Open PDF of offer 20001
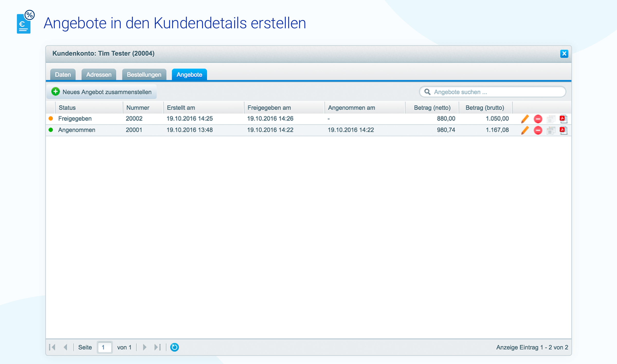 pyautogui.click(x=563, y=130)
